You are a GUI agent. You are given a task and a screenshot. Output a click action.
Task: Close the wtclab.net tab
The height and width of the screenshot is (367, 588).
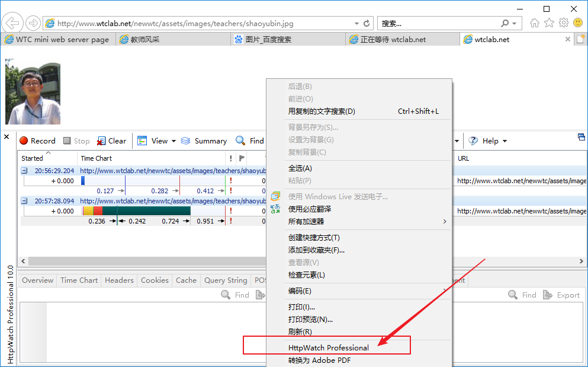pyautogui.click(x=568, y=39)
